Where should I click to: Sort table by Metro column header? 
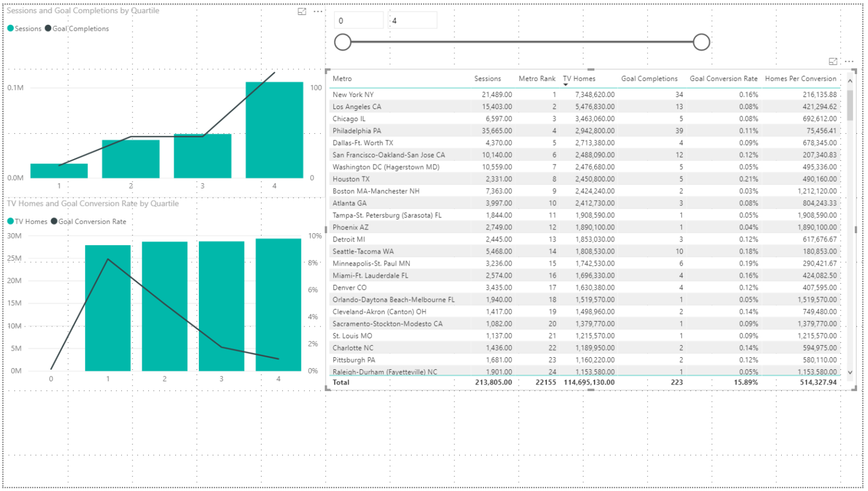tap(342, 79)
